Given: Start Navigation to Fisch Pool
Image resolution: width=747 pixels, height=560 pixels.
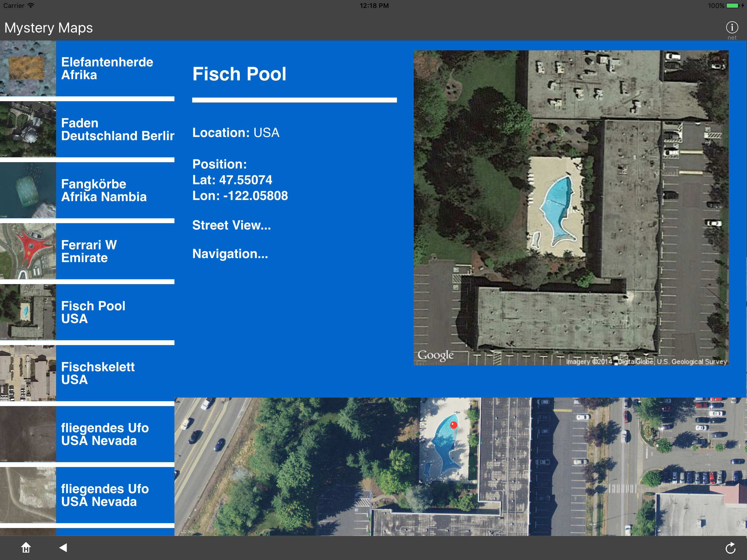Looking at the screenshot, I should [x=230, y=254].
